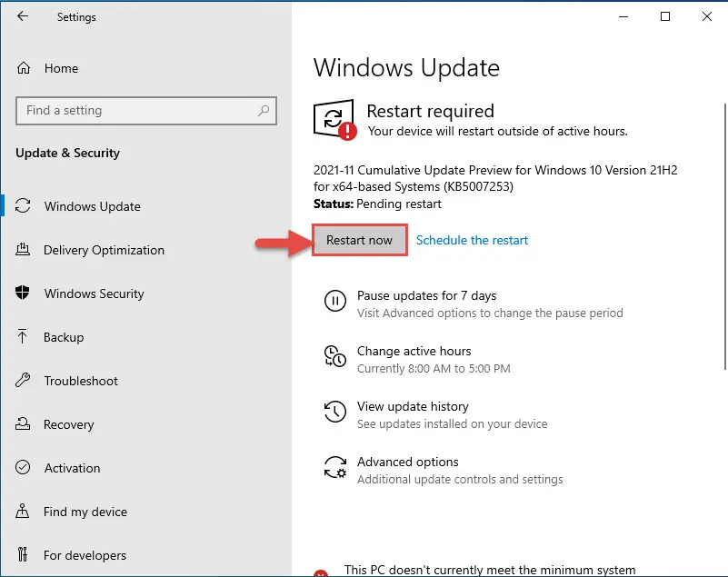This screenshot has width=728, height=577.
Task: Open Change active hours
Action: pyautogui.click(x=417, y=359)
